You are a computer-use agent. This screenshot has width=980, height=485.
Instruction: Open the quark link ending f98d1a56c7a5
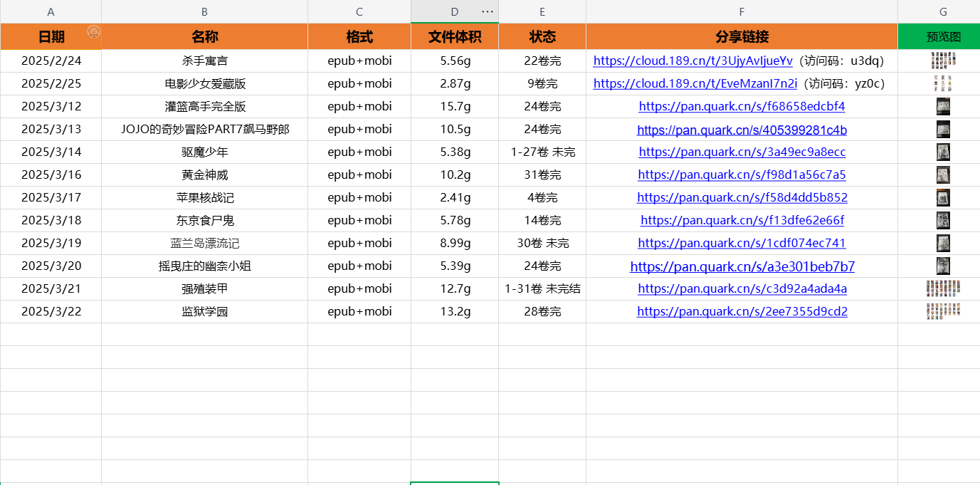tap(742, 175)
